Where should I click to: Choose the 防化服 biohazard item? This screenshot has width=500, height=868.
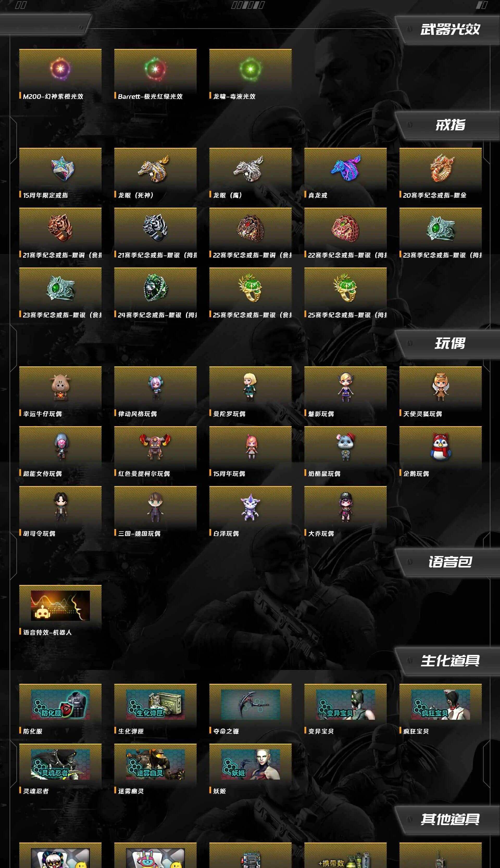pyautogui.click(x=60, y=704)
